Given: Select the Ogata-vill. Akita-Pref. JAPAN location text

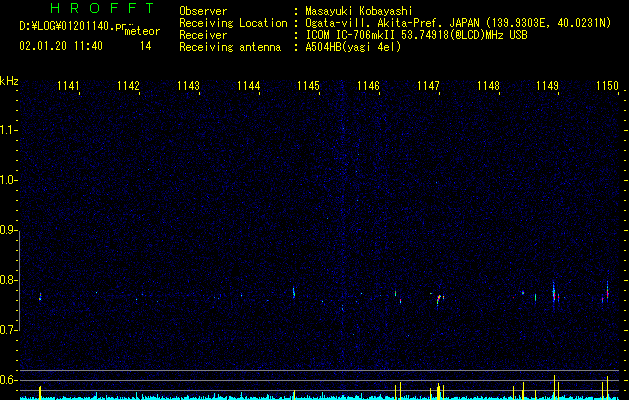Looking at the screenshot, I should pos(458,23).
